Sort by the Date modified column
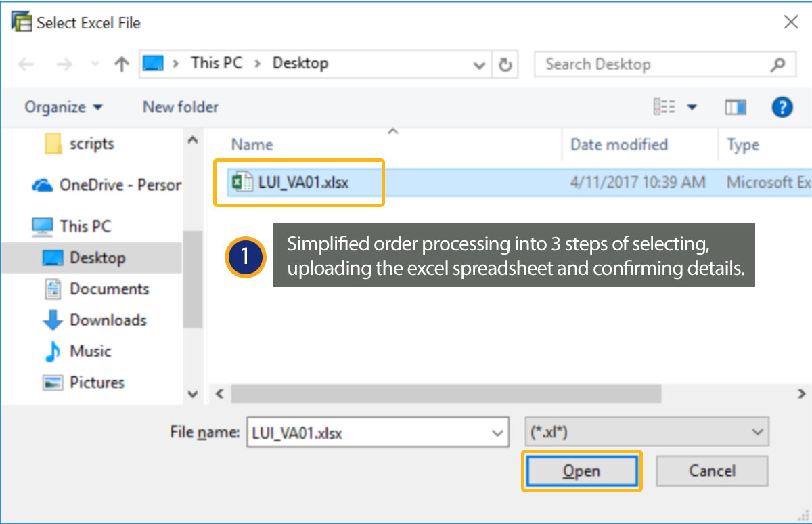Viewport: 812px width, 524px height. [618, 144]
